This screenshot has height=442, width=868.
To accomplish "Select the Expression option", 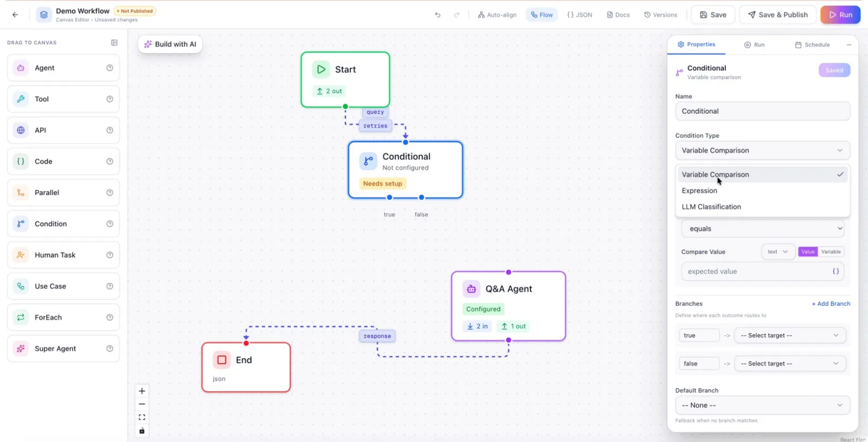I will click(x=762, y=191).
